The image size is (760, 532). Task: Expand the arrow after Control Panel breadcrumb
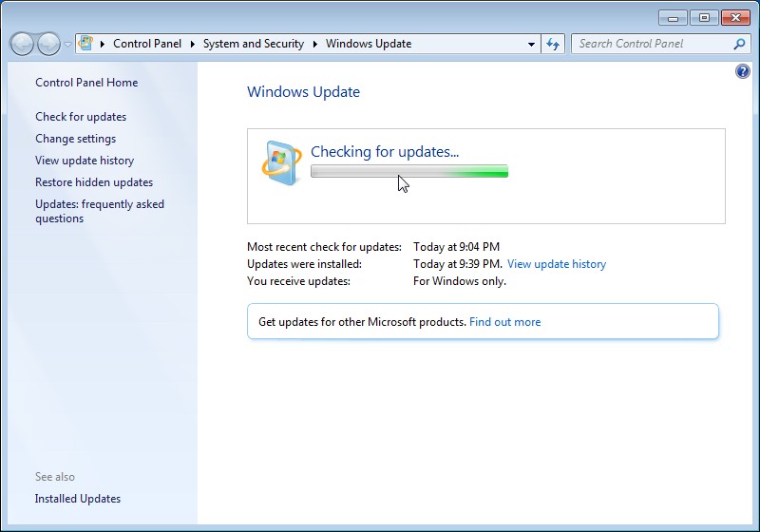[x=193, y=44]
